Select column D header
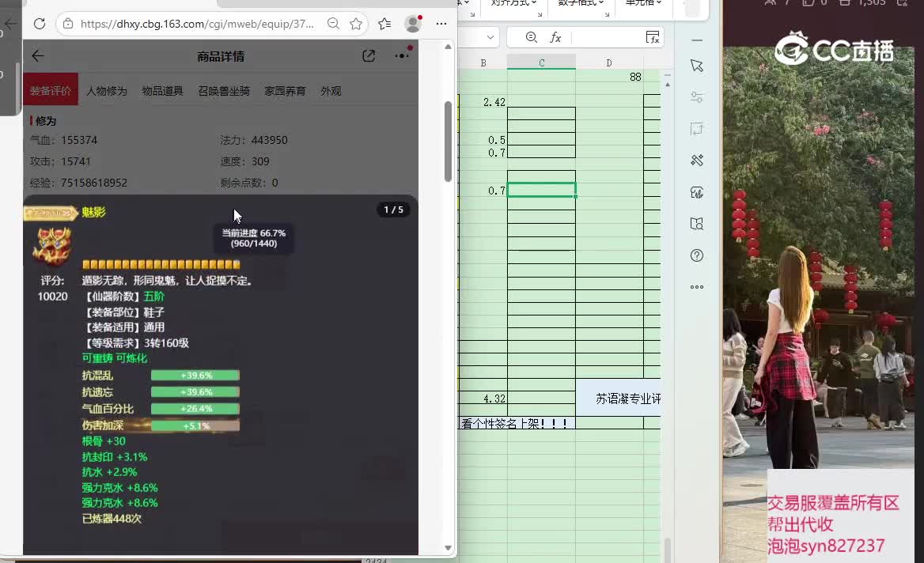 (609, 62)
